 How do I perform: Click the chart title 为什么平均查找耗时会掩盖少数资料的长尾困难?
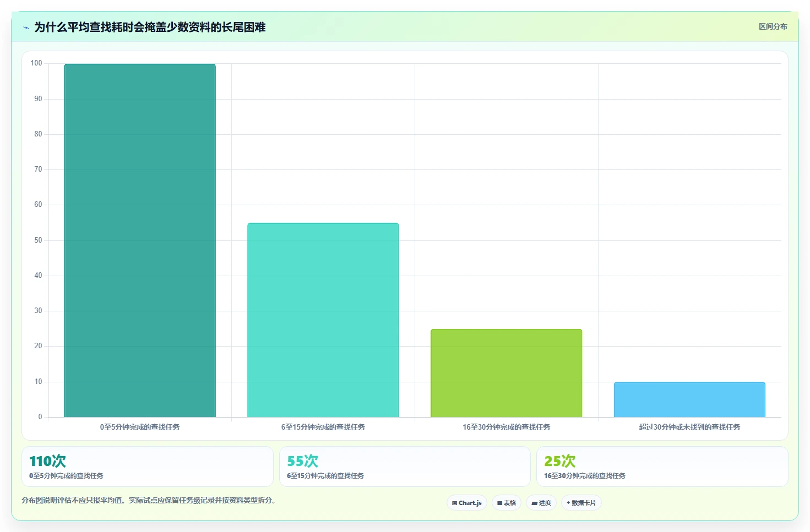(x=150, y=27)
